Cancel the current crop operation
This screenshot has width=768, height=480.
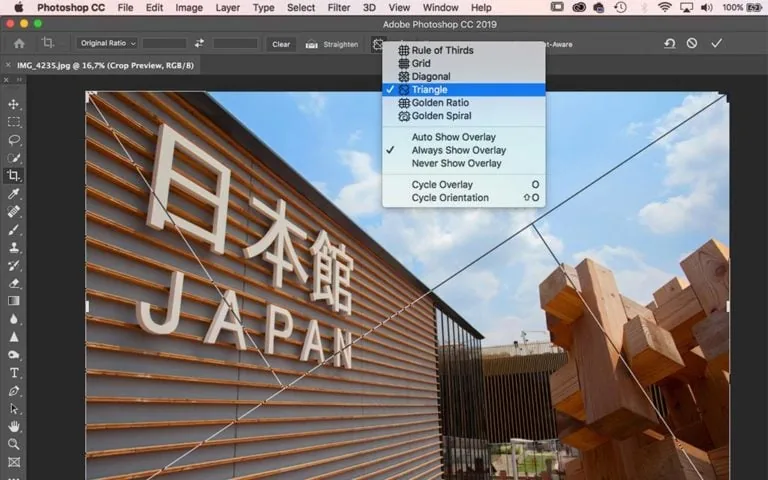coord(692,43)
